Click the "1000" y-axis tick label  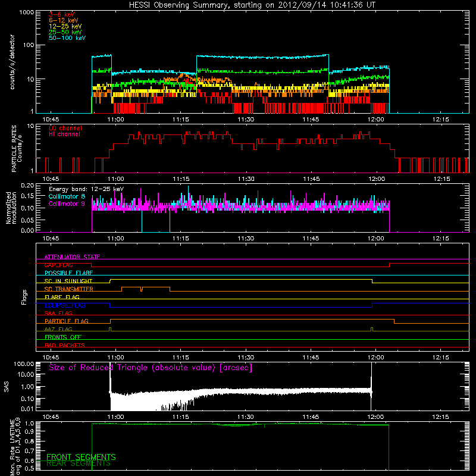[x=26, y=12]
